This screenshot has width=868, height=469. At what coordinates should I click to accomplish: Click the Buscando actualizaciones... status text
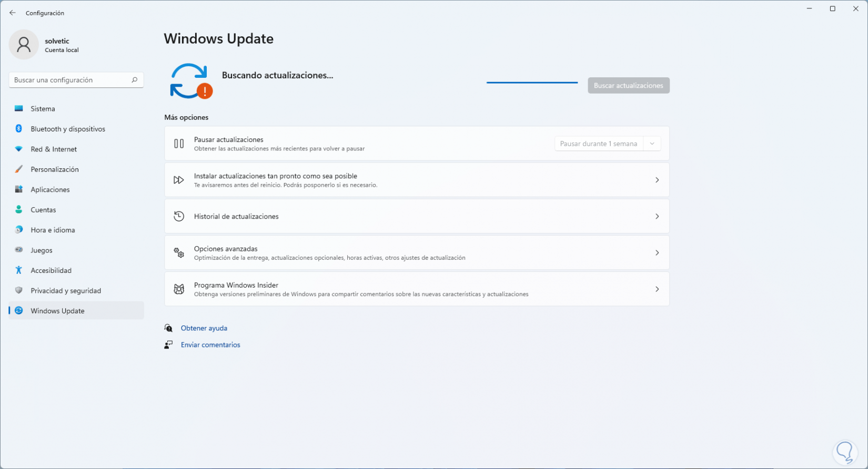pos(277,75)
